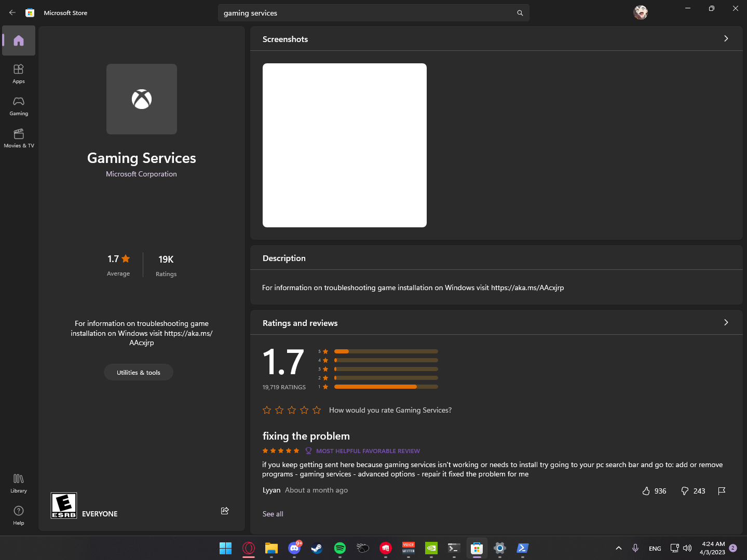The width and height of the screenshot is (747, 560).
Task: Expand the Screenshots section
Action: (x=726, y=38)
